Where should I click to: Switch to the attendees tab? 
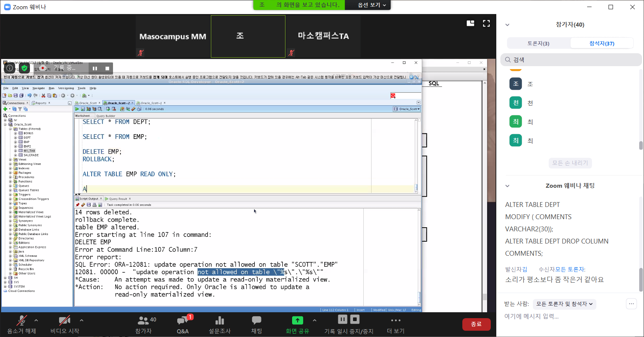click(602, 43)
